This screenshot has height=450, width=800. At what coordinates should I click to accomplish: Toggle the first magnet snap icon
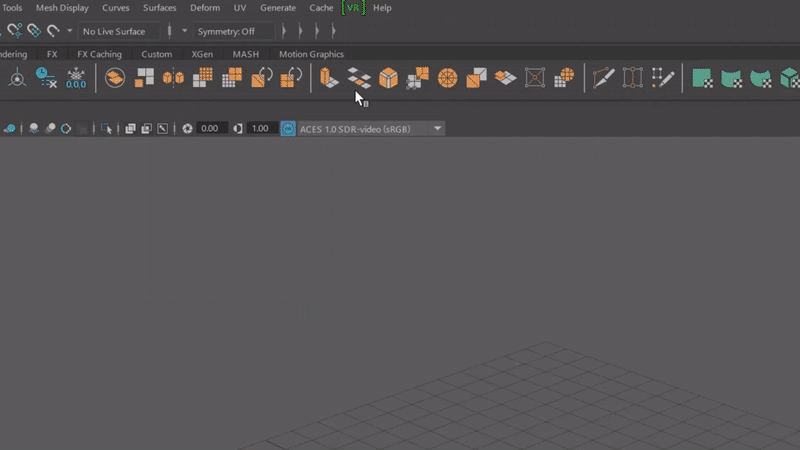tap(14, 31)
